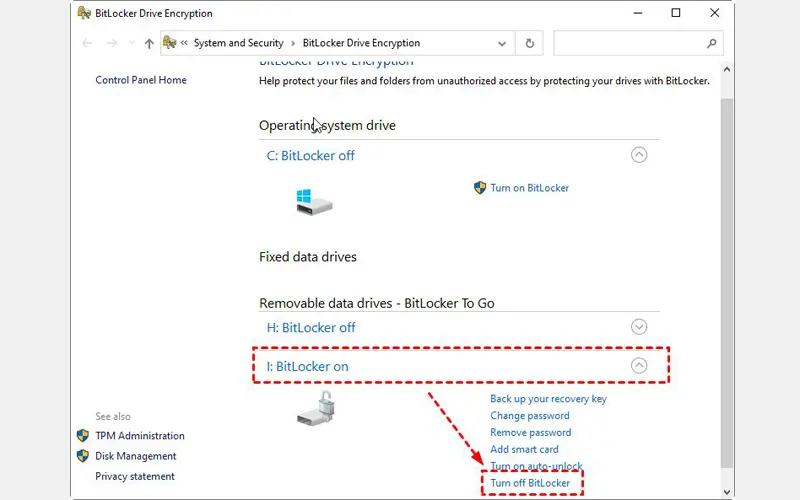Maximize the BitLocker Drive Encryption window
800x500 pixels.
(x=676, y=13)
